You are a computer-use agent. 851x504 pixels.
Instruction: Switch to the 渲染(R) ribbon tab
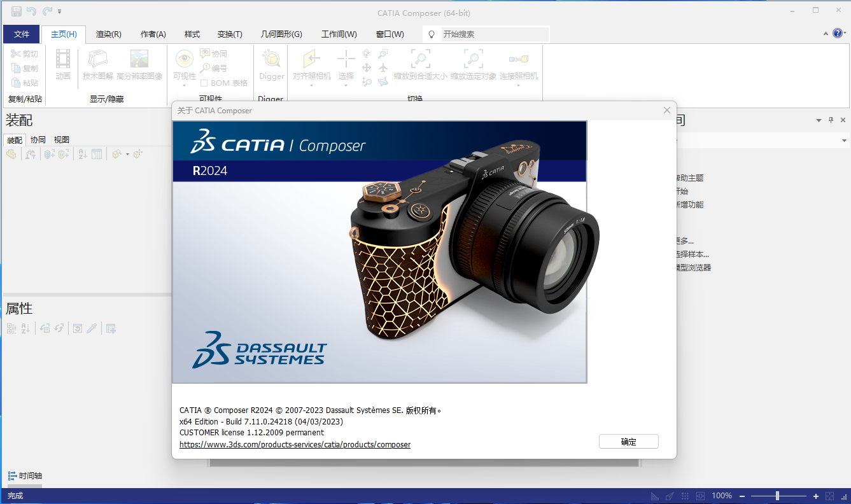click(109, 34)
